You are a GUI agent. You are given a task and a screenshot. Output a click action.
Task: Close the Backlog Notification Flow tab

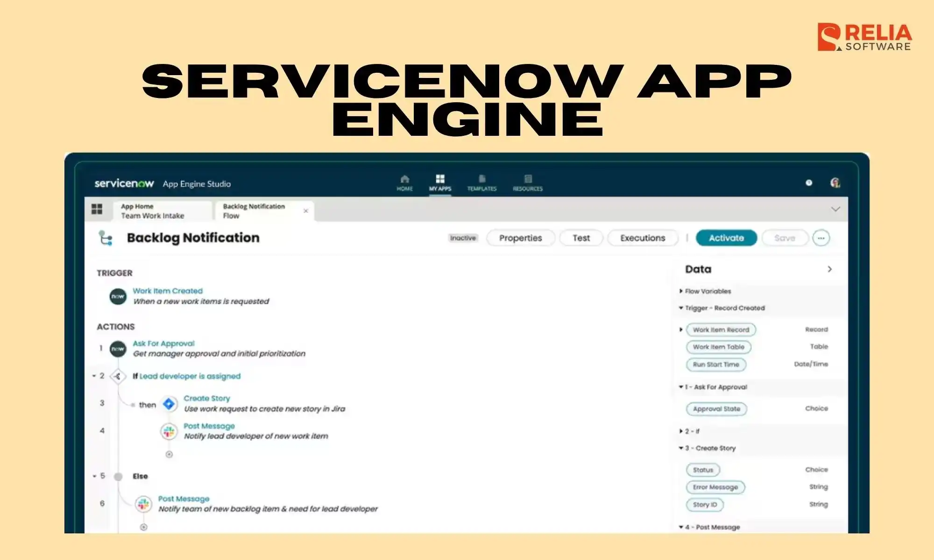[306, 211]
